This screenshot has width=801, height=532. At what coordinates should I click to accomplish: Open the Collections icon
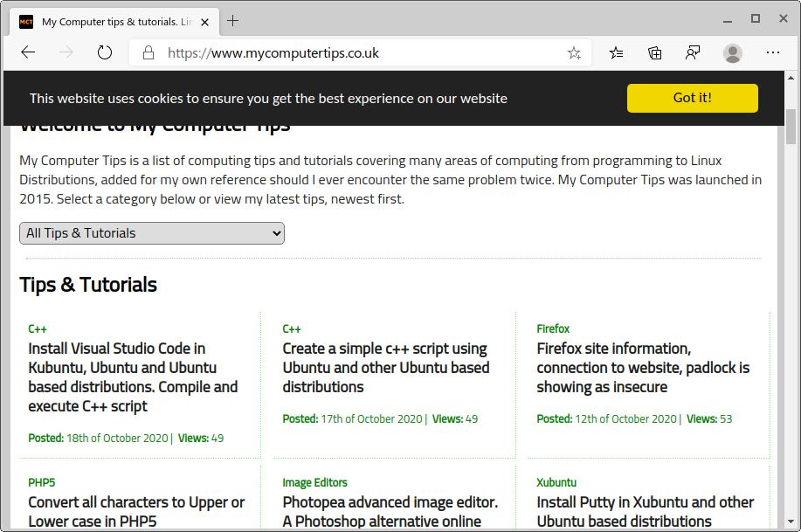[654, 52]
